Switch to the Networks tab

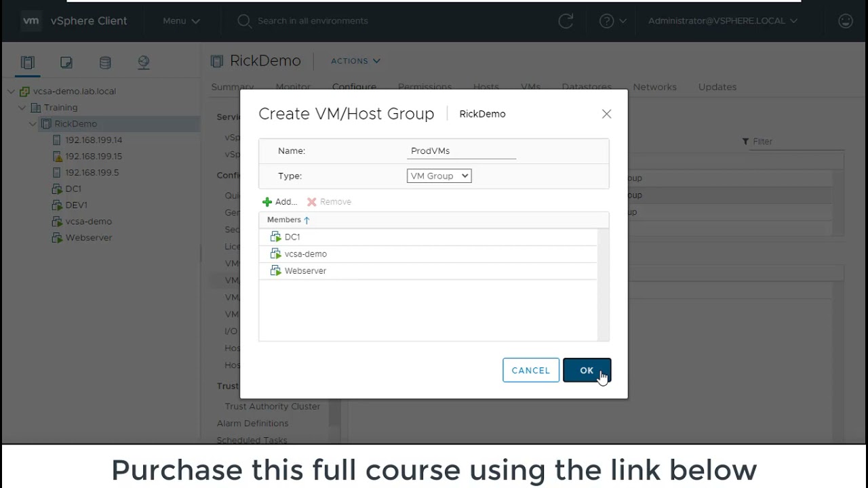[x=654, y=87]
